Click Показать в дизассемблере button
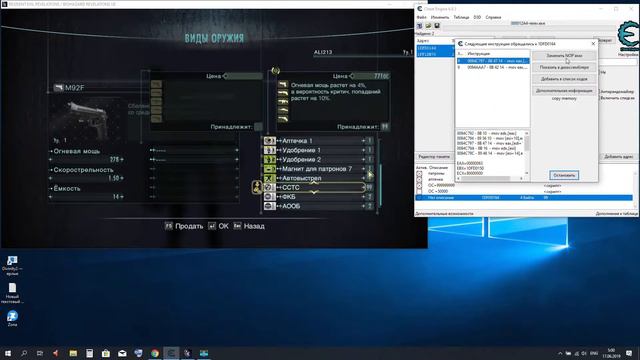 (x=564, y=67)
